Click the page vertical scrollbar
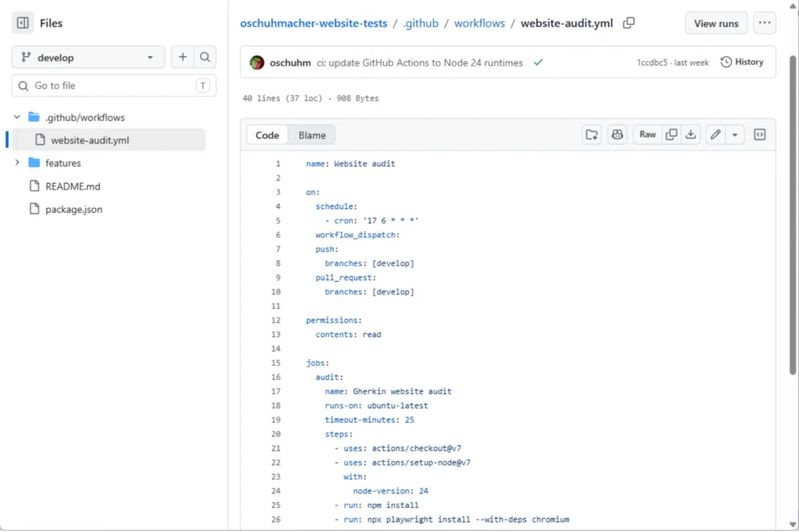This screenshot has width=799, height=532. tap(793, 215)
